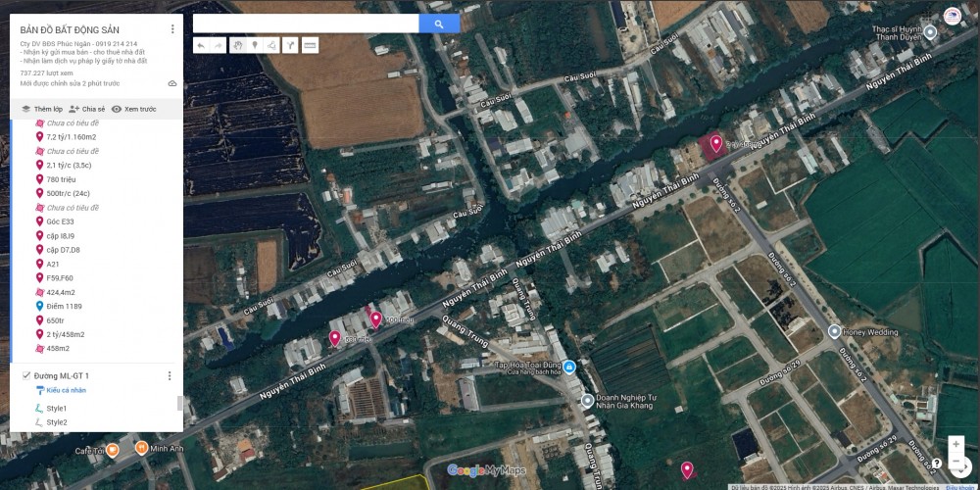Click into the map search box
The height and width of the screenshot is (490, 980).
(x=306, y=24)
